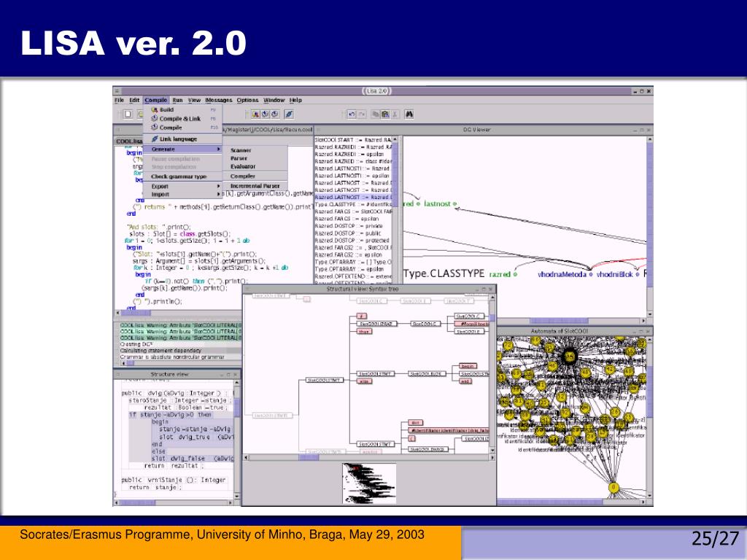
Task: Open the Run menu
Action: 178,100
